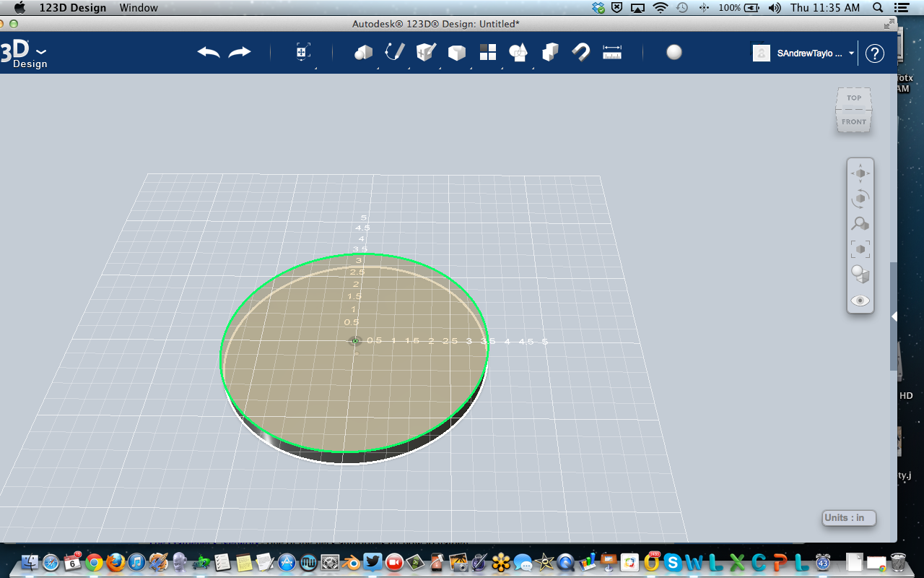Activate the Modify tool
This screenshot has width=924, height=578.
click(456, 52)
